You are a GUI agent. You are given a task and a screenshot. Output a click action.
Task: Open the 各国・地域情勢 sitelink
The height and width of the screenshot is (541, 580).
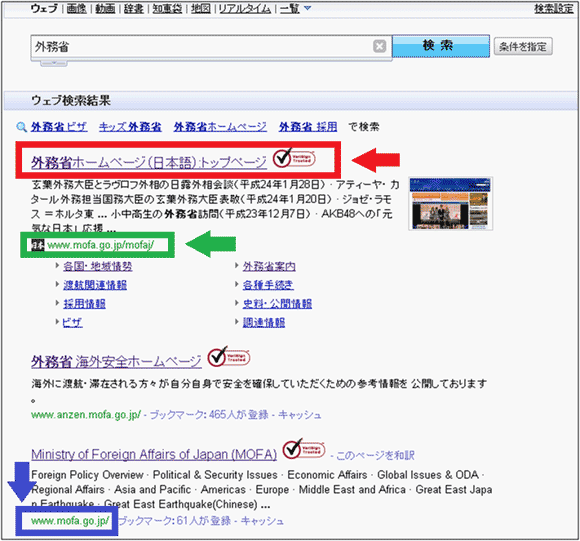98,266
